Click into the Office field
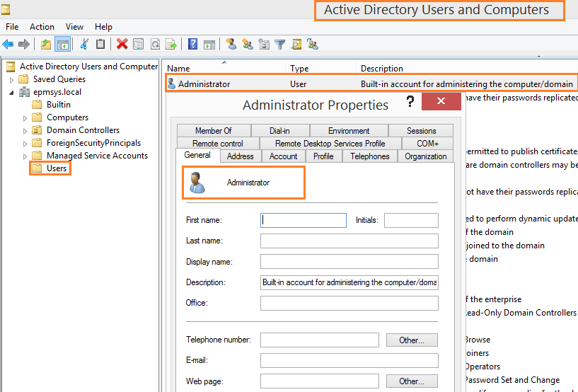The height and width of the screenshot is (392, 578). (349, 303)
